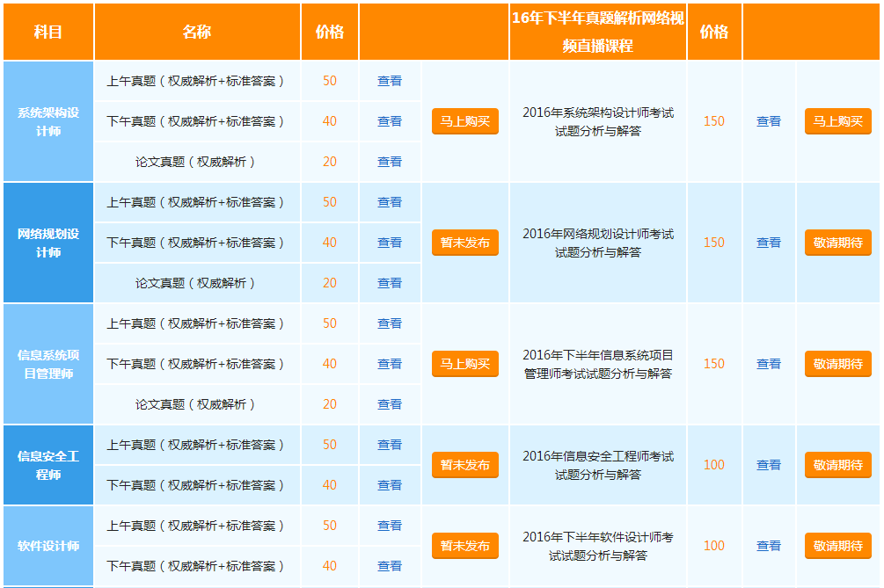Click 2016年下半年软件设计师考试 course title
Image resolution: width=884 pixels, height=588 pixels.
(598, 546)
